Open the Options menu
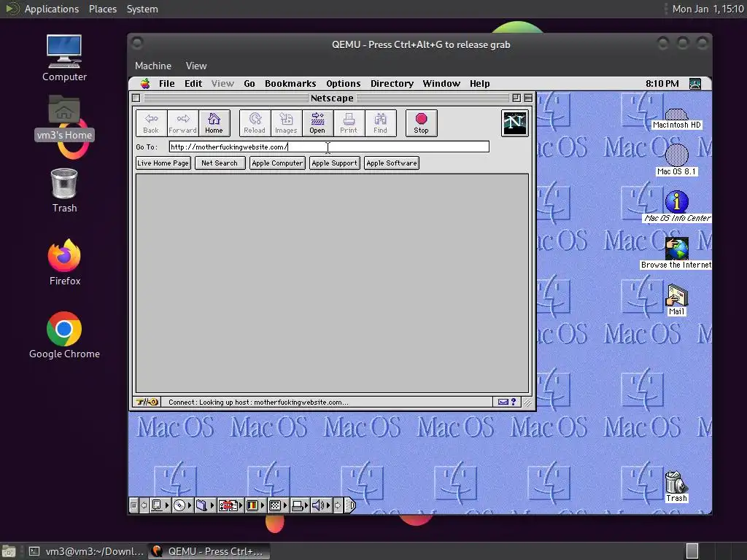This screenshot has width=747, height=560. pyautogui.click(x=344, y=84)
